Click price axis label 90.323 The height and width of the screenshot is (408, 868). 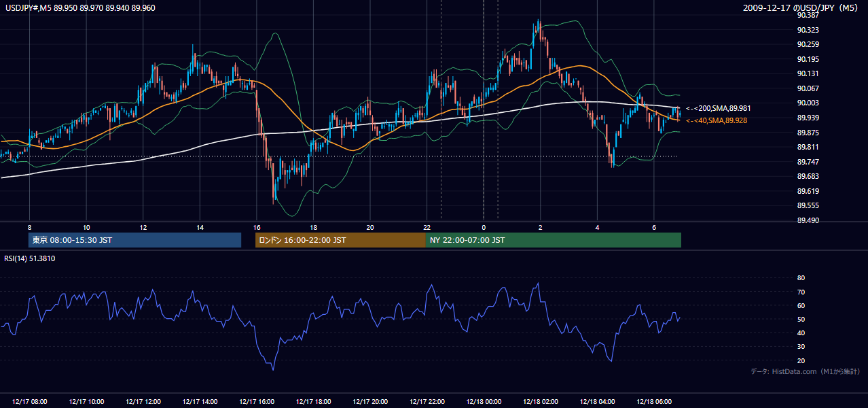[808, 30]
